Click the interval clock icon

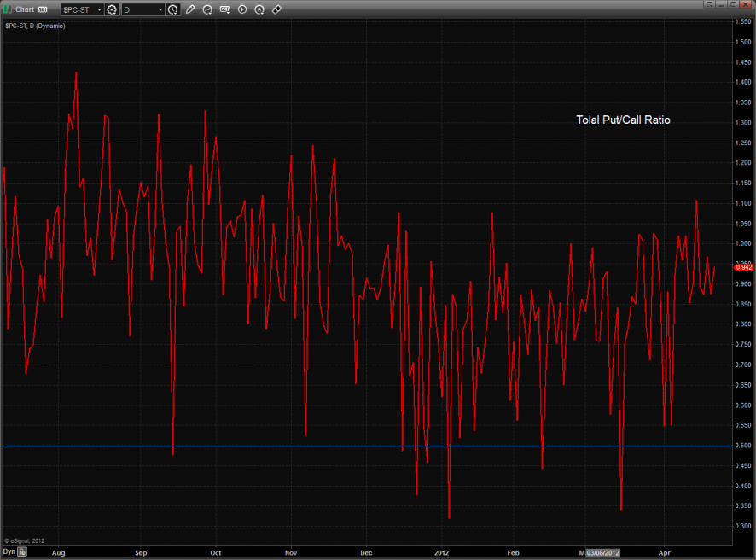tap(173, 9)
